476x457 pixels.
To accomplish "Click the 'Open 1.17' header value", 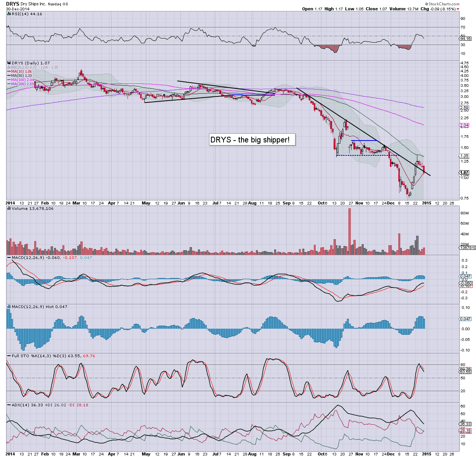I will point(312,9).
